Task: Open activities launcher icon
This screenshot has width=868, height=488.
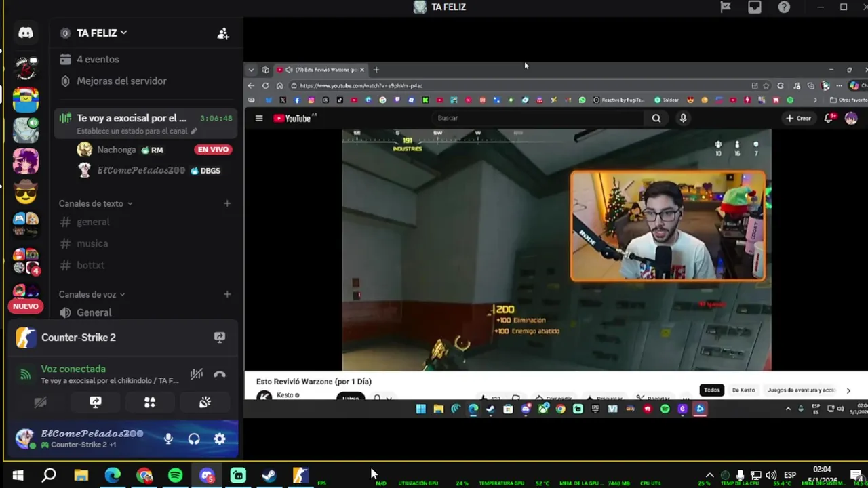Action: (x=150, y=402)
